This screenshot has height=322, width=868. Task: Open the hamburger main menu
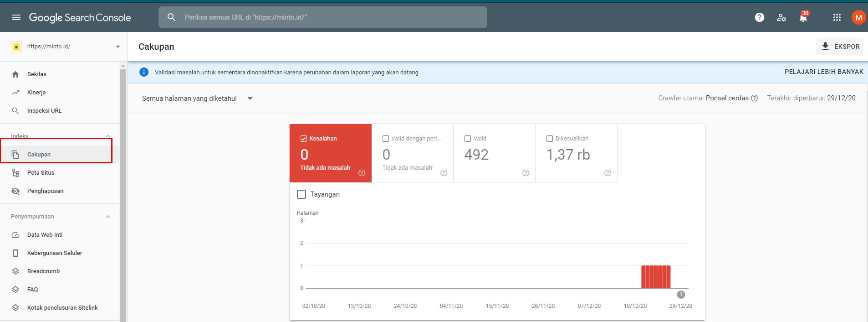click(16, 17)
